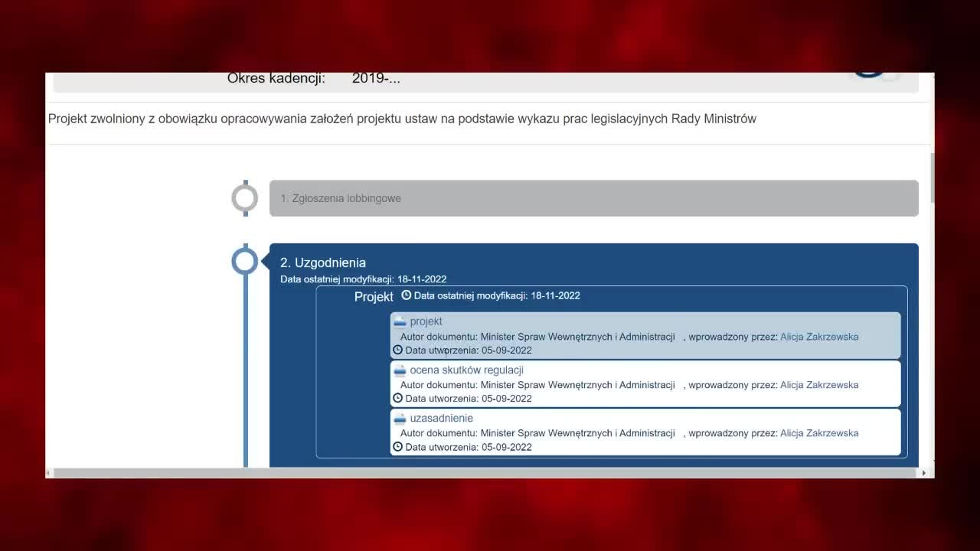
Task: Click the document icon next to projekt
Action: click(x=400, y=321)
